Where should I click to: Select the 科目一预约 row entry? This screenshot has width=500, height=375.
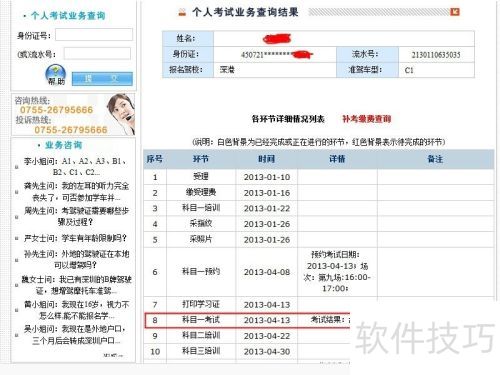pyautogui.click(x=201, y=272)
